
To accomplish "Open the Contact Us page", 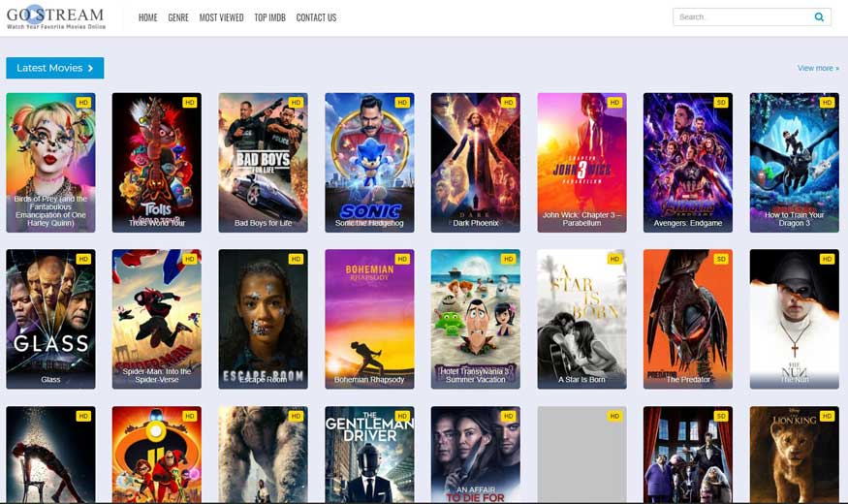I will 316,17.
